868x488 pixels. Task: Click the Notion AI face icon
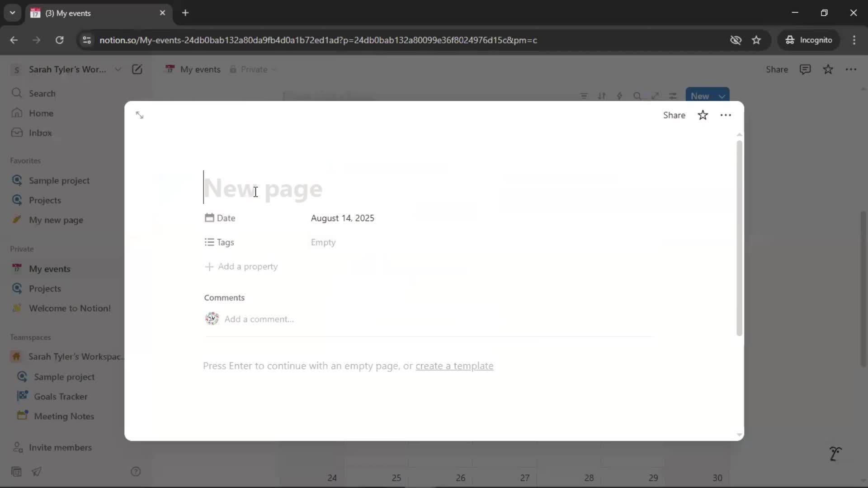(x=835, y=453)
